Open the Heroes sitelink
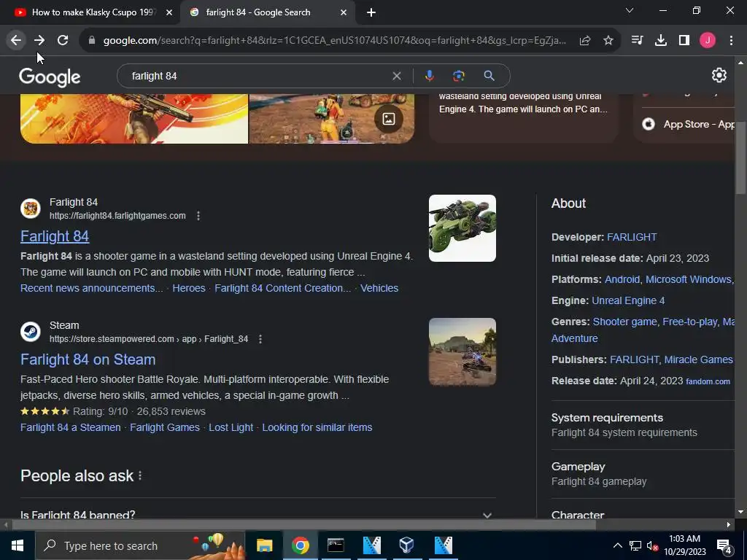The height and width of the screenshot is (560, 747). point(189,288)
